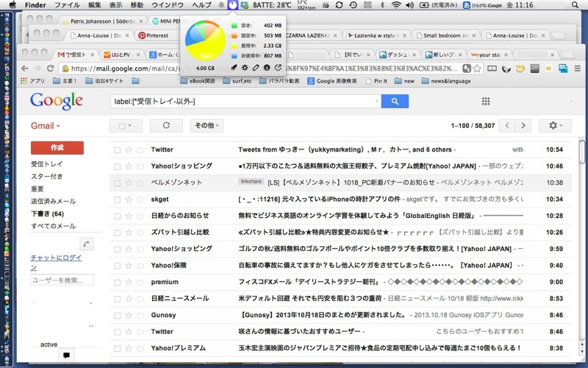Open the 追加4サイト bookmark folder
The height and width of the screenshot is (368, 588).
click(x=104, y=81)
